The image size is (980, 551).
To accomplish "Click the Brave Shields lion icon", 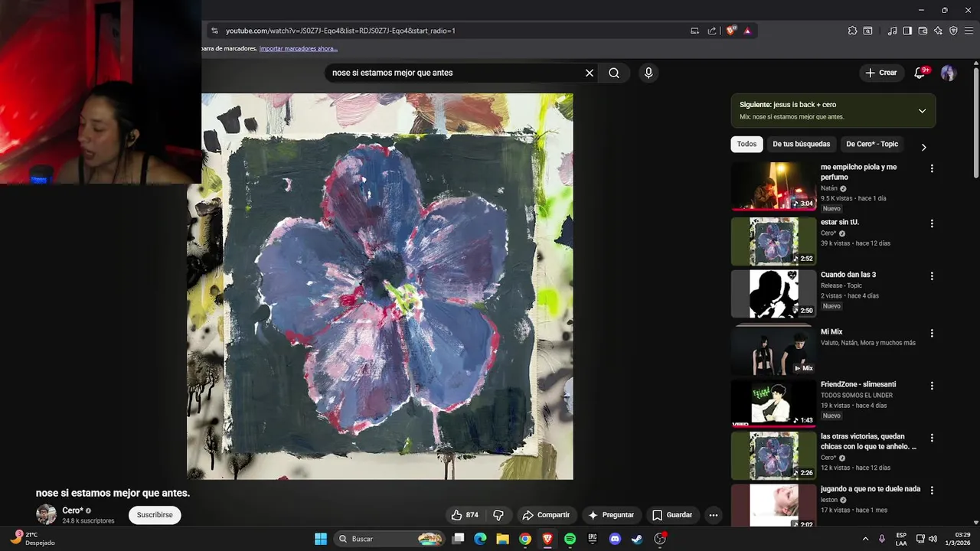I will pos(731,31).
